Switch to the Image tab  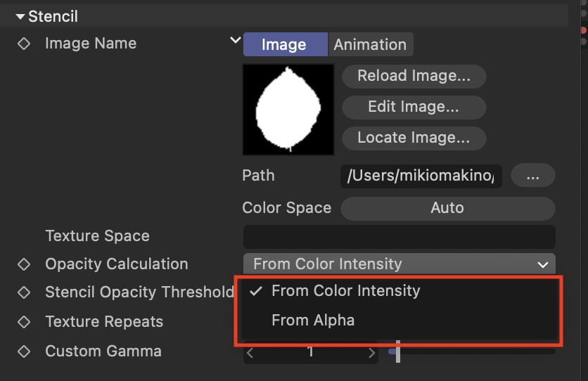(284, 44)
